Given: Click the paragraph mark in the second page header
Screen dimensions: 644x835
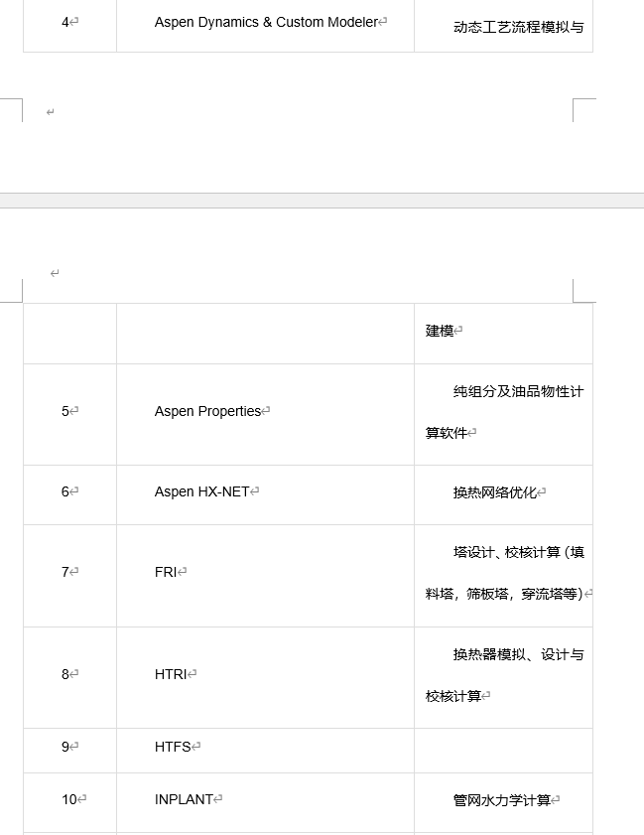Looking at the screenshot, I should click(55, 273).
